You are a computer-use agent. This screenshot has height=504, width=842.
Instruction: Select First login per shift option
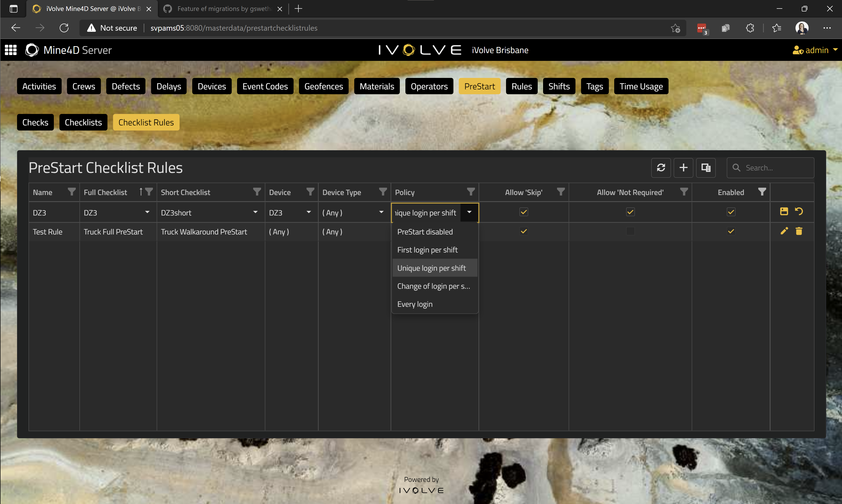point(435,250)
